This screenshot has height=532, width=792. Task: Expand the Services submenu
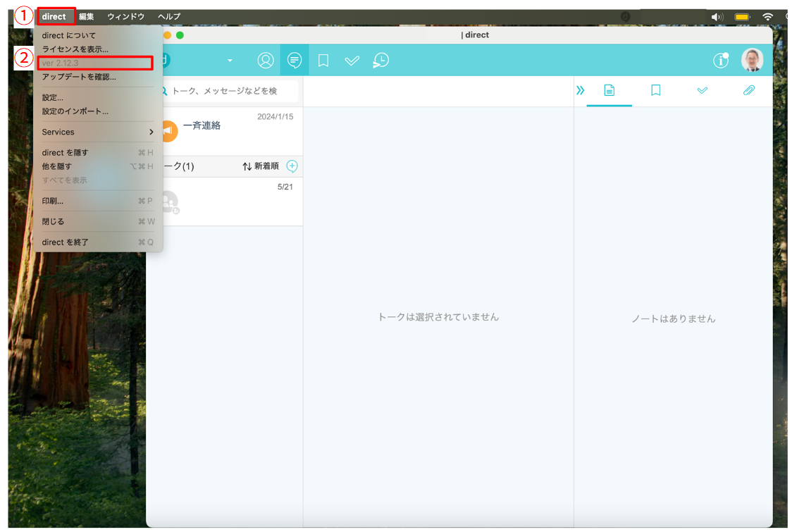click(x=97, y=132)
